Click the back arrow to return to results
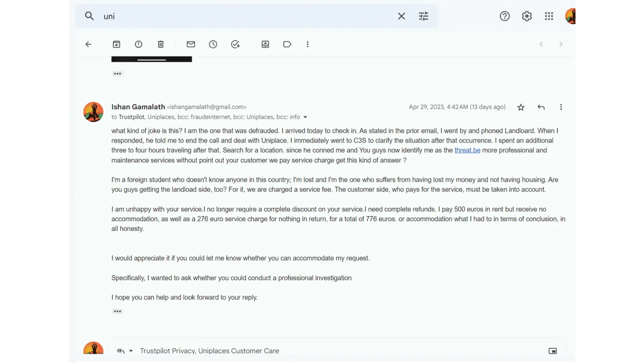Image resolution: width=644 pixels, height=362 pixels. pyautogui.click(x=88, y=44)
